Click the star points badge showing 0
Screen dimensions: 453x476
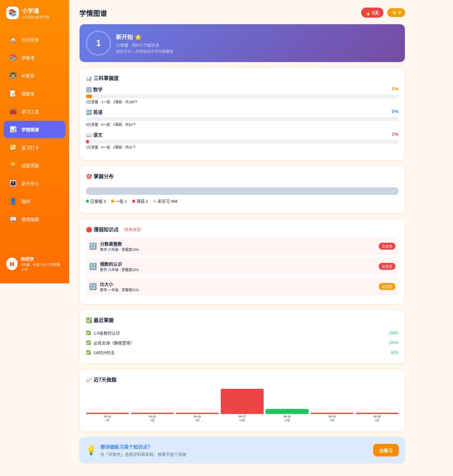click(396, 13)
